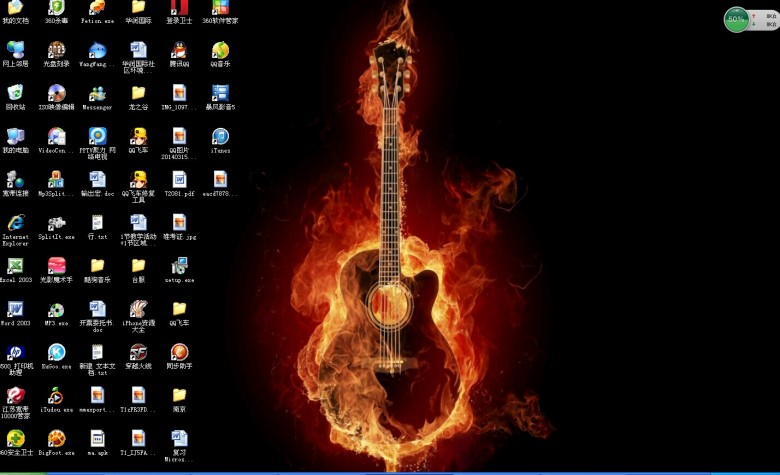Screen dimensions: 780x475
Task: Open the 开票委托书.doc document
Action: [x=97, y=309]
